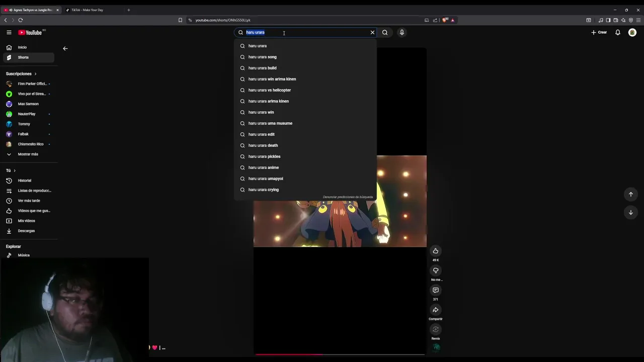The height and width of the screenshot is (362, 644).
Task: Share the Short via Compartir
Action: click(x=436, y=310)
